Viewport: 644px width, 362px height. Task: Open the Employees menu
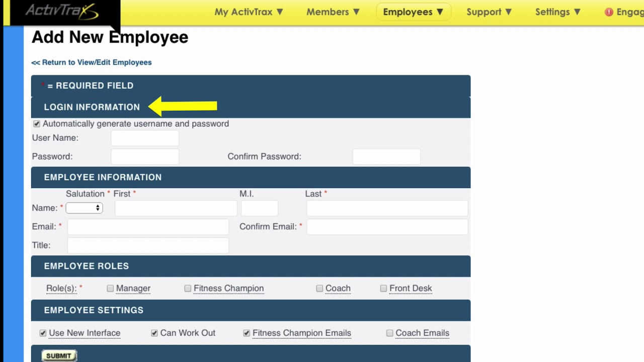[413, 12]
